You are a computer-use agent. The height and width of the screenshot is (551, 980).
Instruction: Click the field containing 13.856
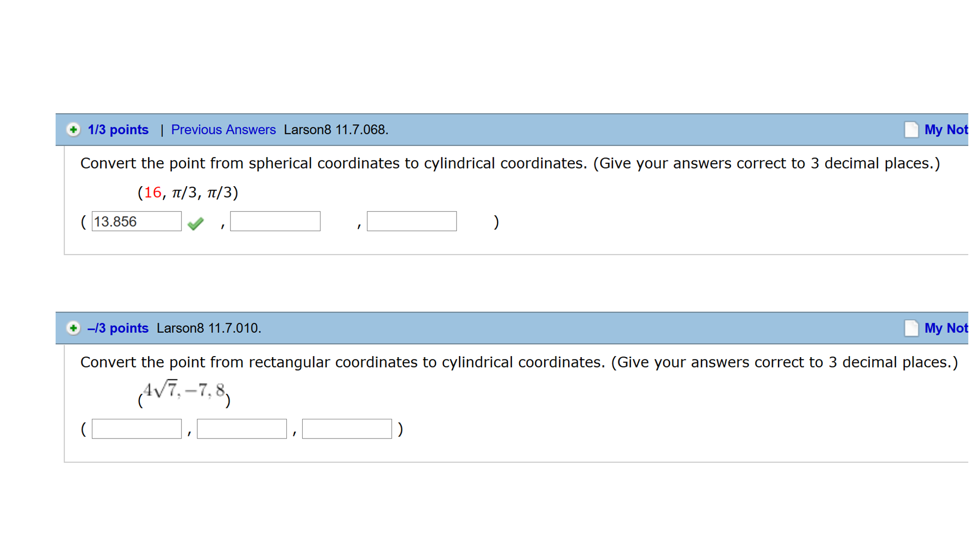click(x=137, y=222)
